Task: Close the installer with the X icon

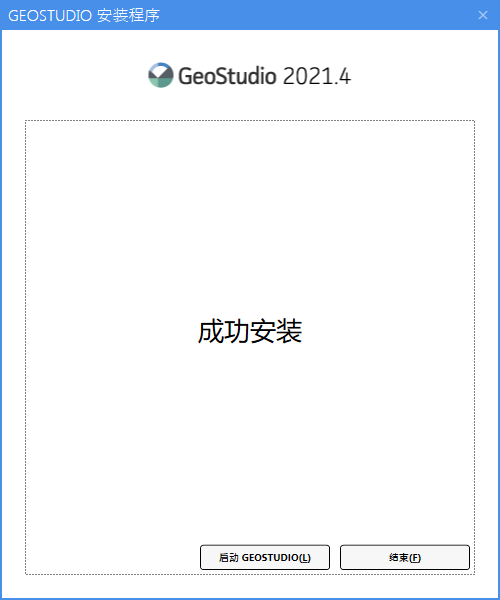Action: (x=483, y=15)
